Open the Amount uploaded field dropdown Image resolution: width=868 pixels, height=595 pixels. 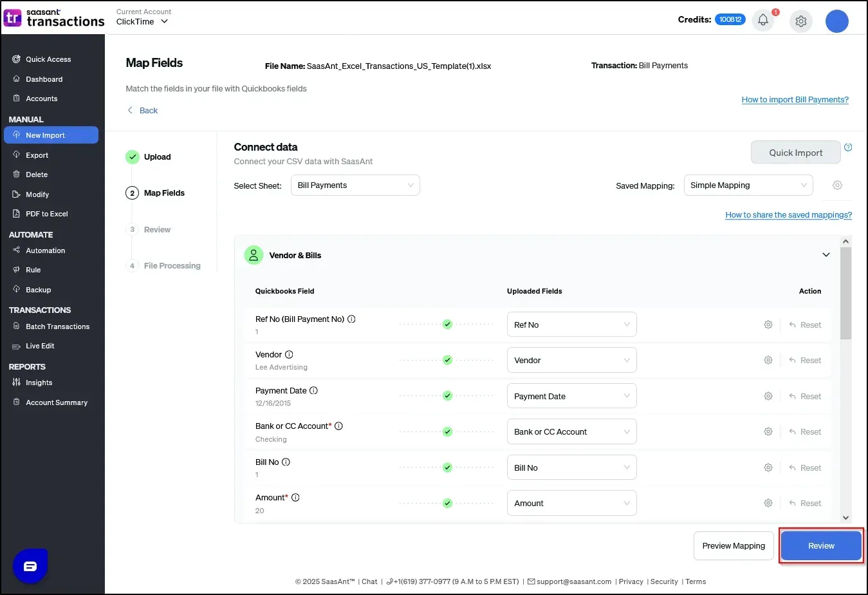pos(572,503)
